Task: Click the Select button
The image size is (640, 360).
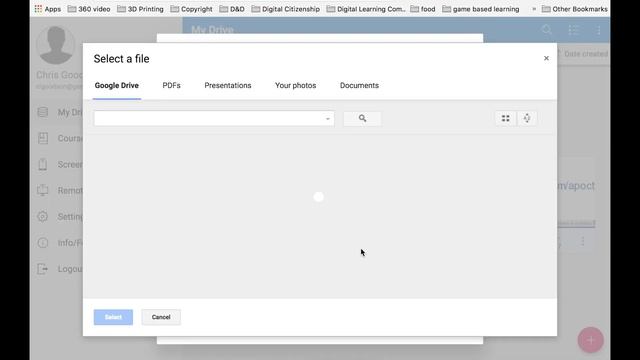Action: (113, 317)
